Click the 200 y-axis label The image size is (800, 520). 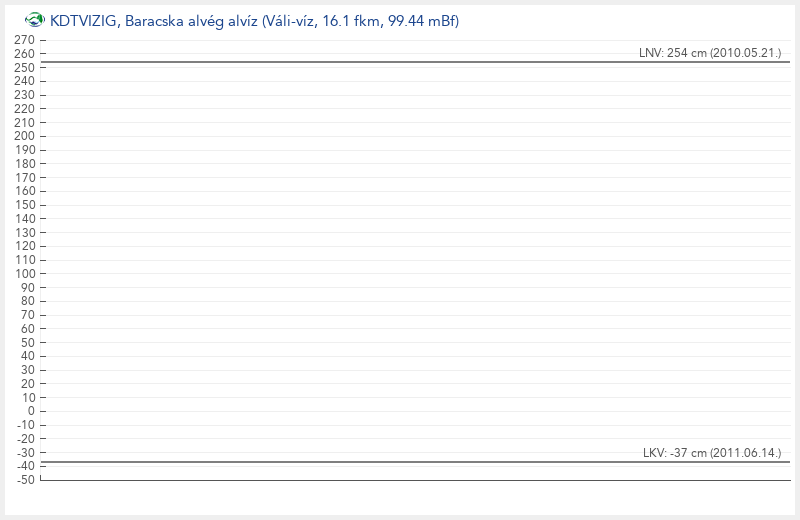25,136
